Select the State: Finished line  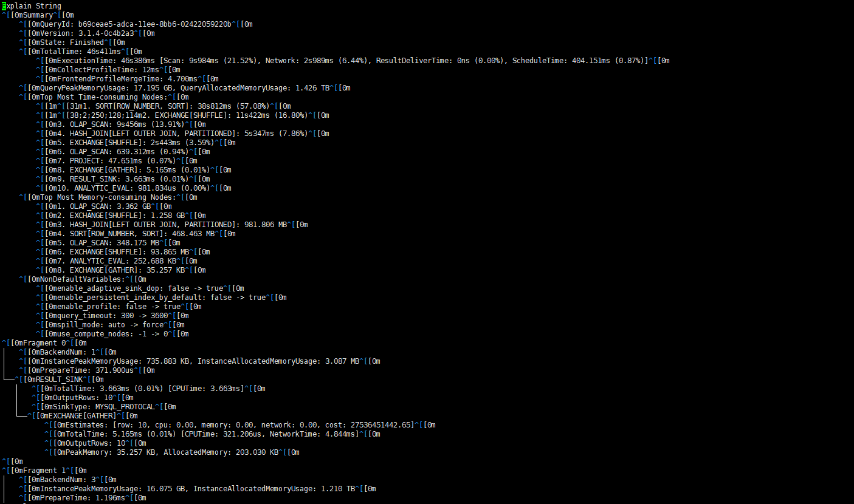72,43
